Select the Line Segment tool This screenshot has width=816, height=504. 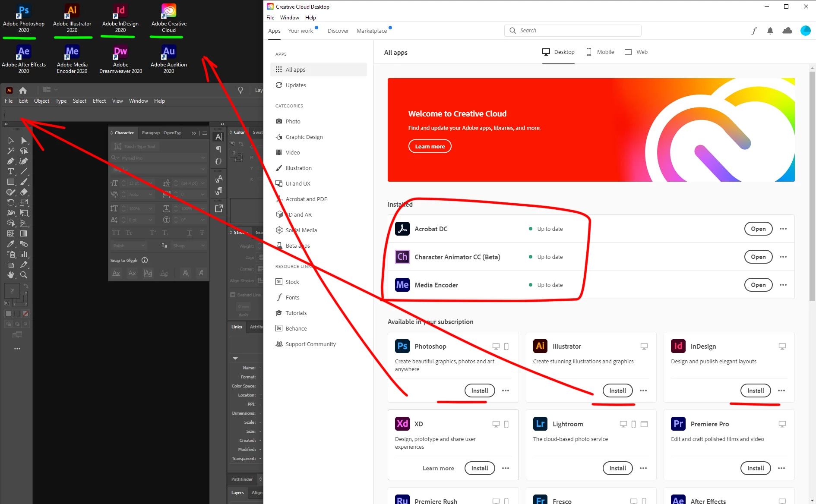coord(24,171)
